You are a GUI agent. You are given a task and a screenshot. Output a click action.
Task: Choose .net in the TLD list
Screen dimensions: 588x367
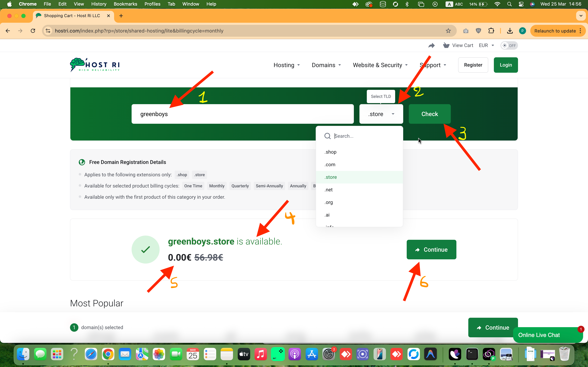[328, 190]
